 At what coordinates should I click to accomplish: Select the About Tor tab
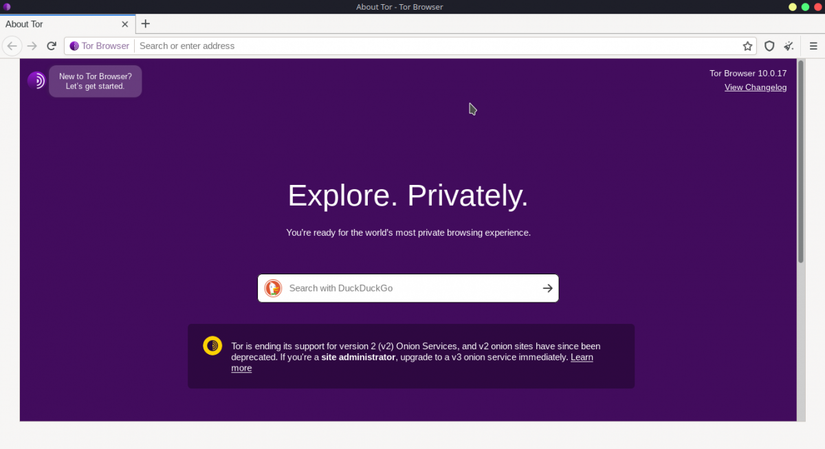pyautogui.click(x=67, y=24)
